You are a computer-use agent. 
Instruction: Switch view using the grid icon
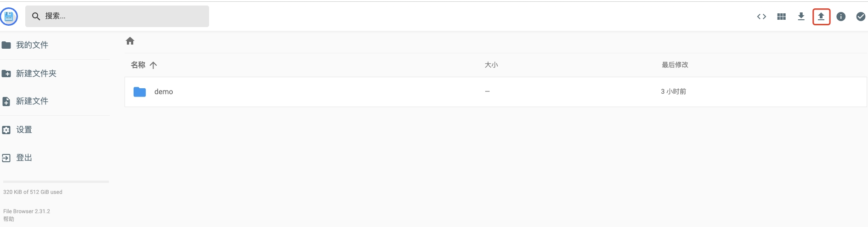[781, 17]
